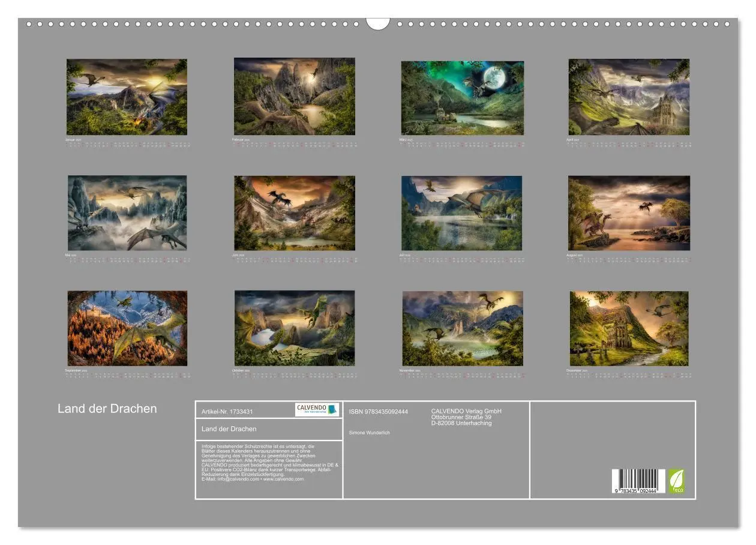The height and width of the screenshot is (545, 756).
Task: Click the Dezember calendar date row
Action: 629,376
